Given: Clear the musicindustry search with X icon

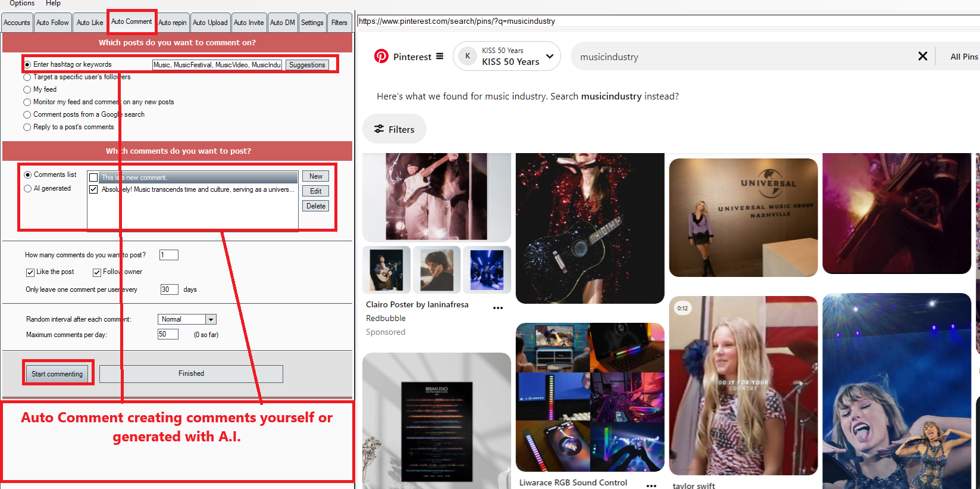Looking at the screenshot, I should [x=922, y=56].
